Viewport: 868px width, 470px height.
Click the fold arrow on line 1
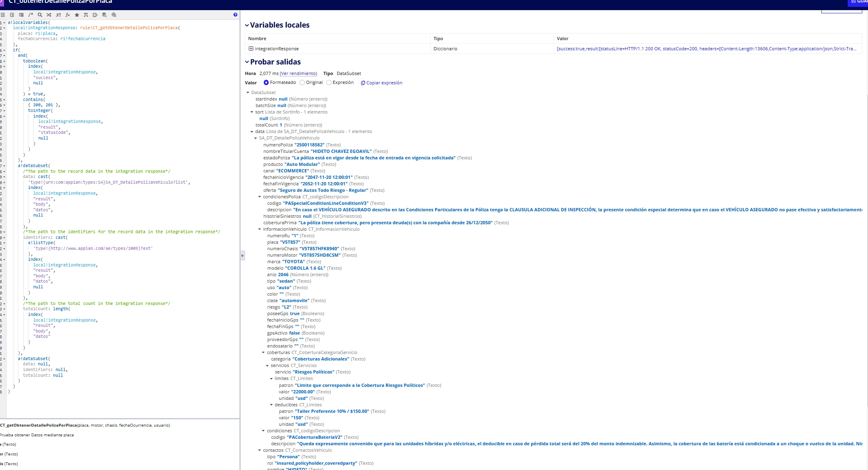tap(4, 23)
